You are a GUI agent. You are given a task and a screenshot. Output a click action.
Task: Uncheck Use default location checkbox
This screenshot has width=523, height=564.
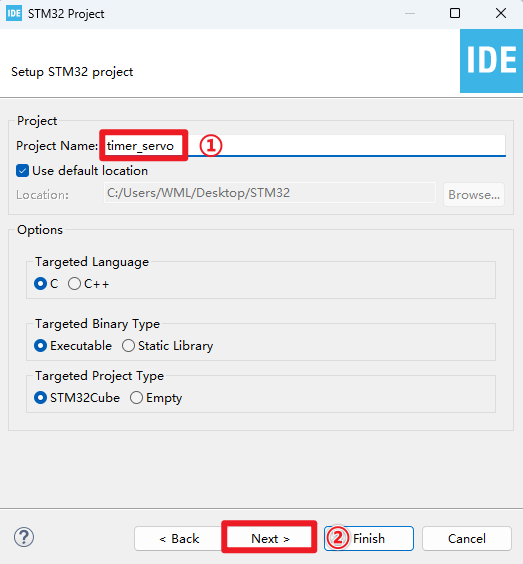coord(22,170)
